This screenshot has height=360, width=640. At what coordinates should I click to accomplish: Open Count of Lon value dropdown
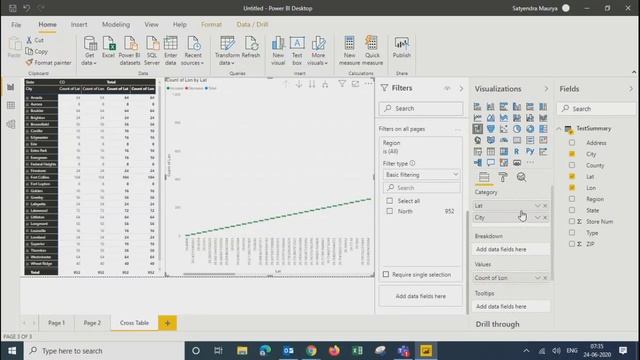click(x=537, y=278)
